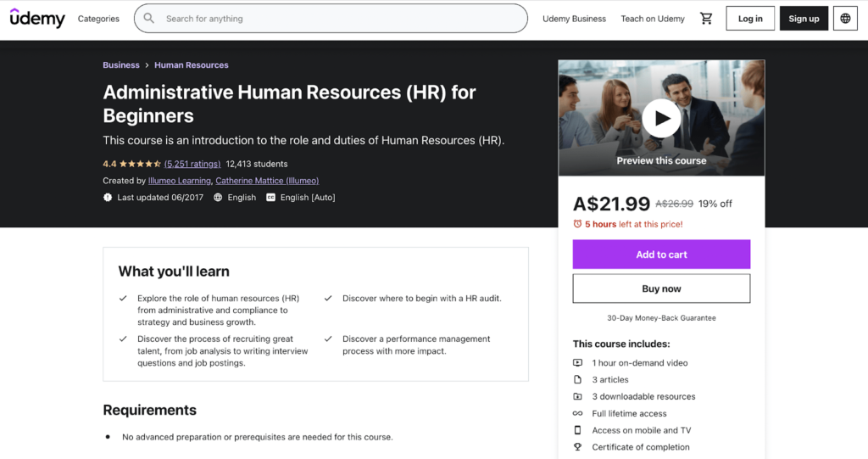868x459 pixels.
Task: Click 'Full lifetime access' text
Action: pyautogui.click(x=630, y=413)
